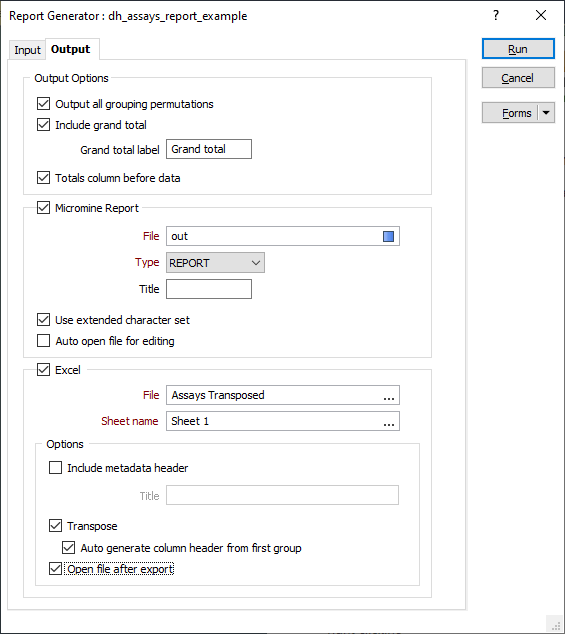This screenshot has height=635, width=567.
Task: Switch to the Input tab
Action: point(27,50)
